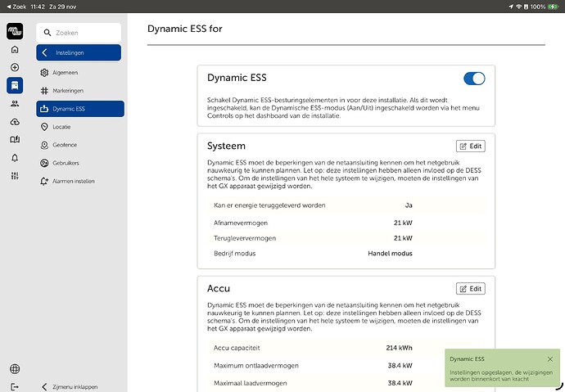Screen dimensions: 565x392
Task: Tap the Wi-Fi status icon
Action: [x=519, y=7]
